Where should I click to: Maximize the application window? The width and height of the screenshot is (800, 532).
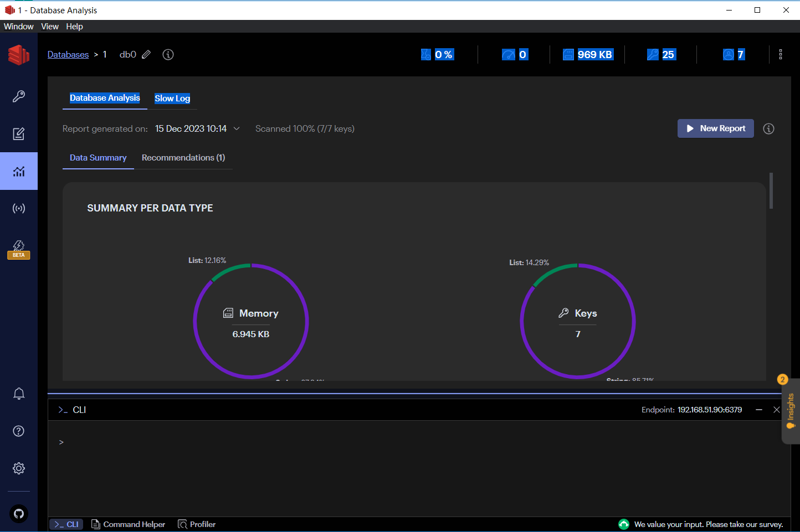click(x=757, y=10)
